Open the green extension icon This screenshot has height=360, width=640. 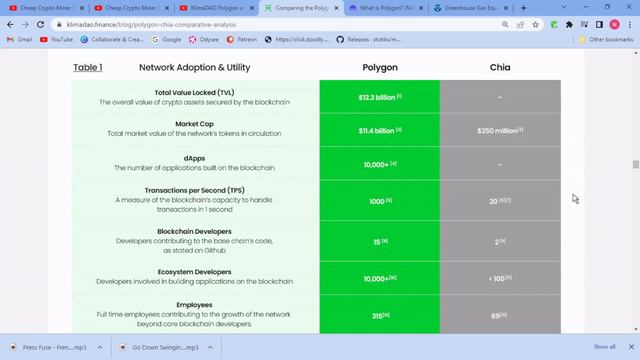(x=554, y=24)
